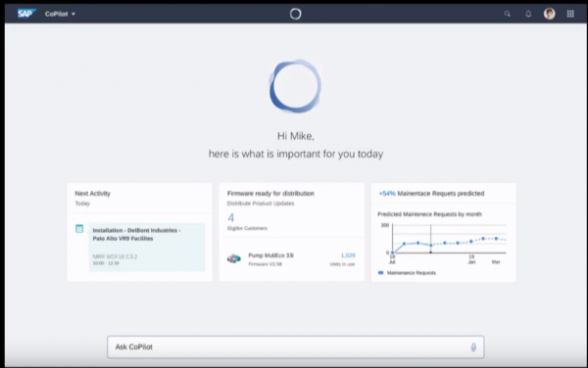588x368 pixels.
Task: Click the pump product thumbnail
Action: 234,258
